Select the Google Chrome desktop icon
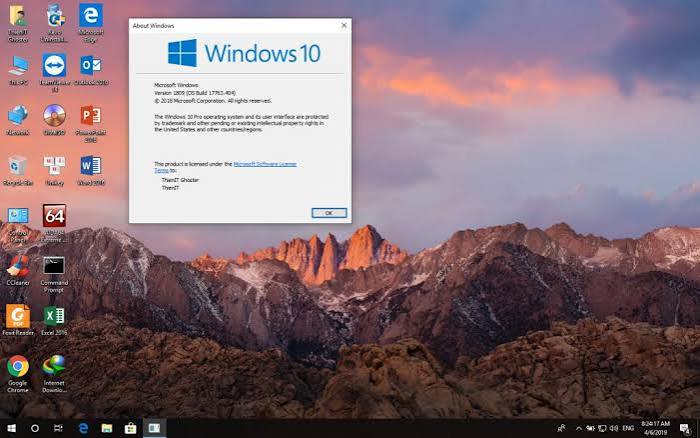The width and height of the screenshot is (700, 438). 18,374
